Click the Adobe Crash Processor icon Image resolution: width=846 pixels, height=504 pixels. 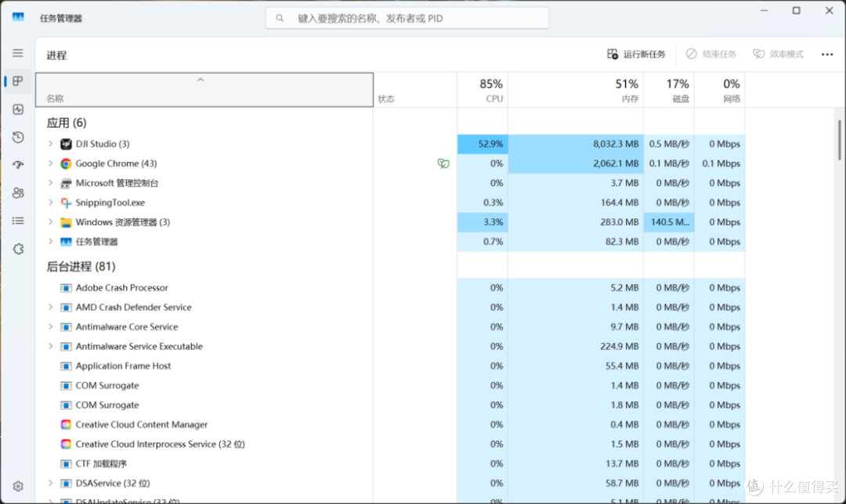click(66, 288)
